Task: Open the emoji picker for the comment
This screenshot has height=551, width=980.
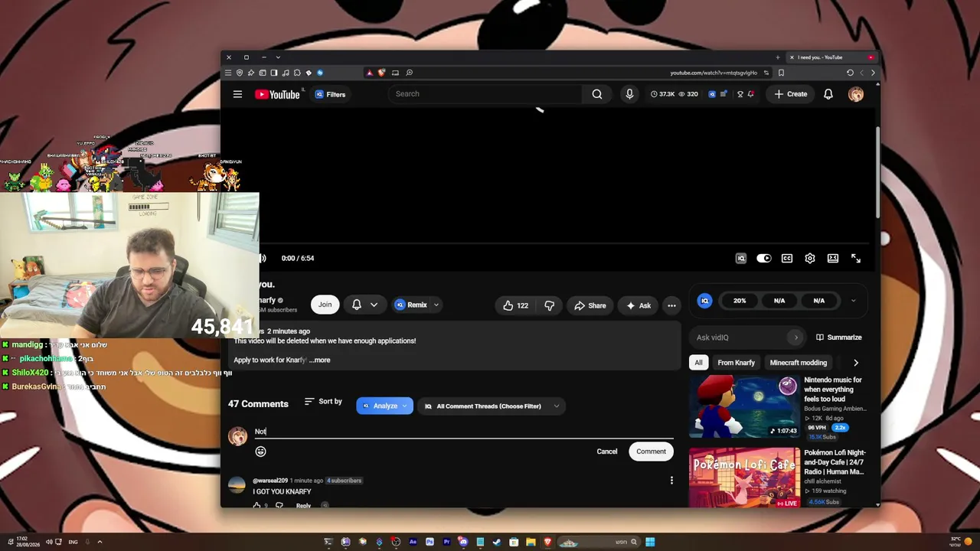Action: point(260,452)
